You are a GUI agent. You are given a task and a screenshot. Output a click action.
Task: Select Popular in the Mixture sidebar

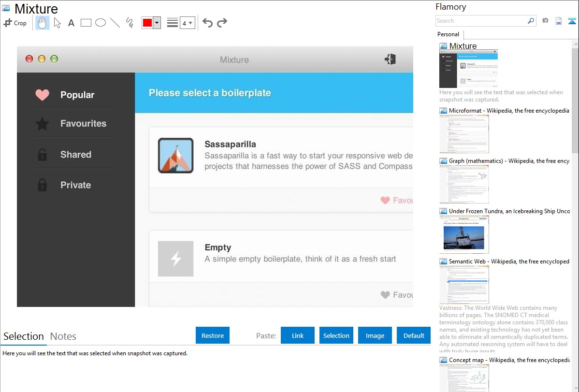pos(77,95)
